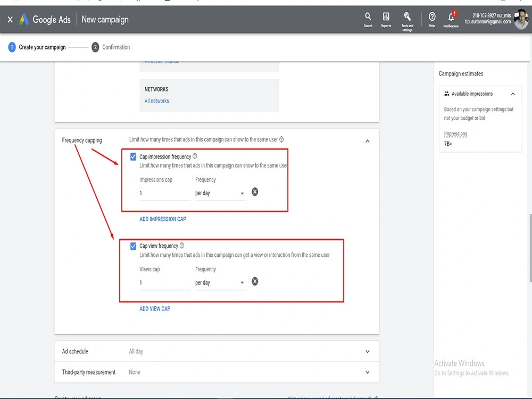Click help icon next to Cap impression frequency
Screen dimensions: 532x399
click(195, 156)
